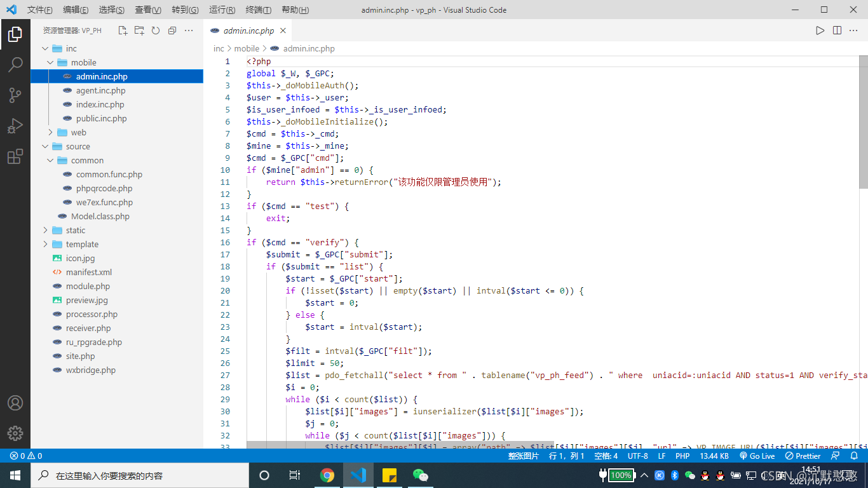Image resolution: width=868 pixels, height=488 pixels.
Task: Click errors and warnings count in status bar
Action: click(26, 456)
